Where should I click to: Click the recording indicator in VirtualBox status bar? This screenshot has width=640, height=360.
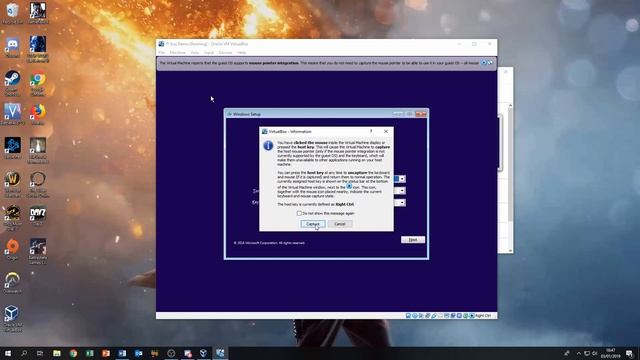pos(453,316)
